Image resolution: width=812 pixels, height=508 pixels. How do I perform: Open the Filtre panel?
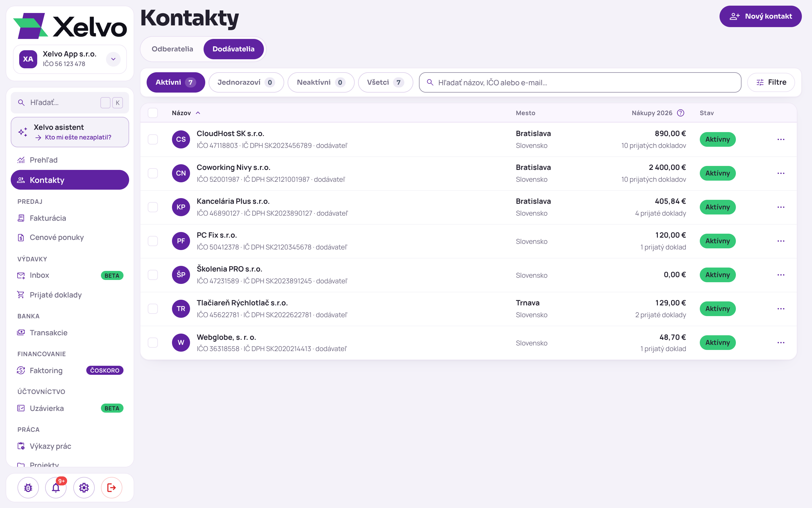tap(771, 82)
